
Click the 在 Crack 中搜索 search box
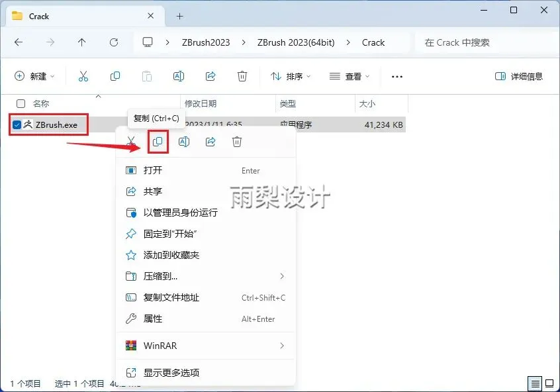487,42
